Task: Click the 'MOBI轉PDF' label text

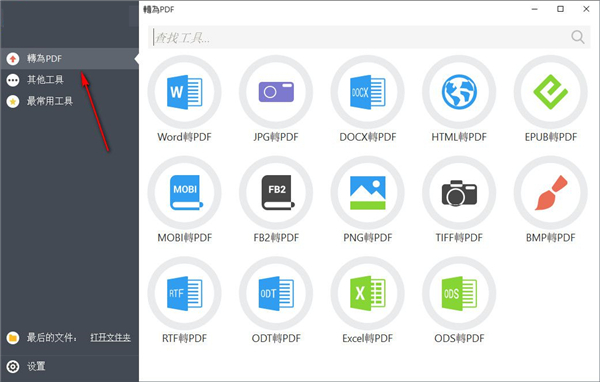Action: coord(184,238)
